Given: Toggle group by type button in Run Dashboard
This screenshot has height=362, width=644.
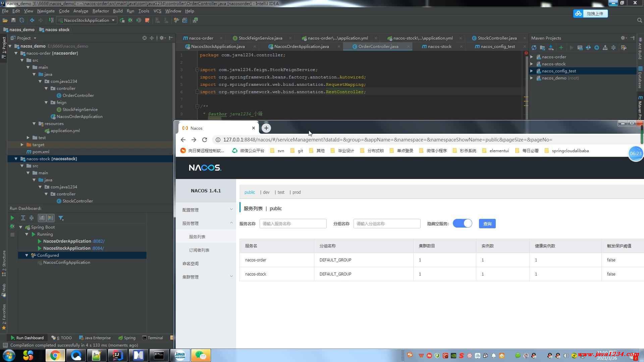Looking at the screenshot, I should (42, 218).
